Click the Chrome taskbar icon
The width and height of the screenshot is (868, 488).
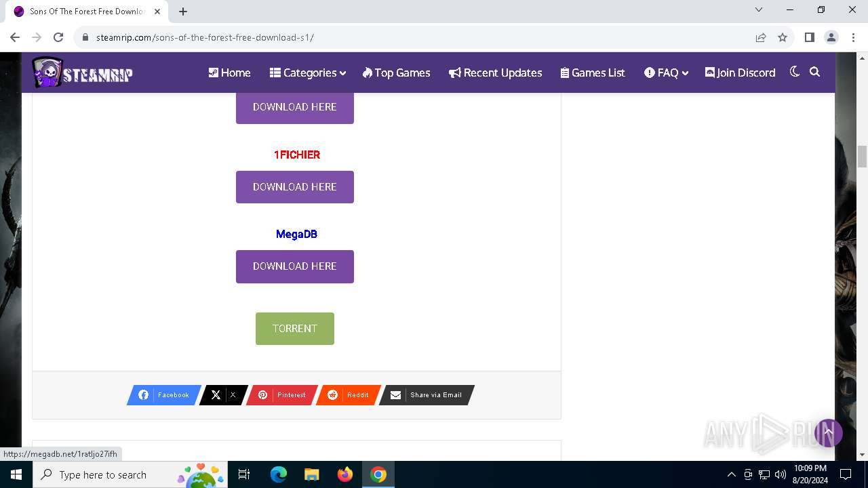[x=378, y=474]
